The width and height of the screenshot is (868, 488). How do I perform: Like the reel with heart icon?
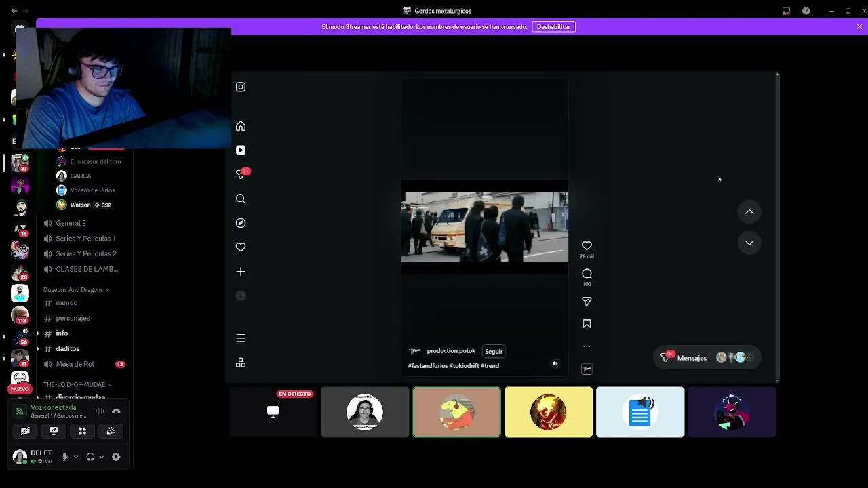[587, 246]
